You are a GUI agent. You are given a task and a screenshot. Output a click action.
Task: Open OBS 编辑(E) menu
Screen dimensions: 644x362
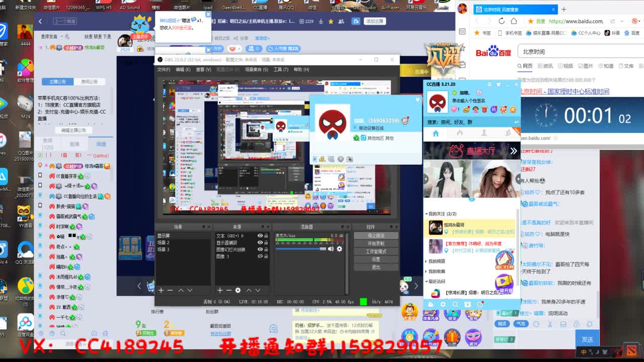coord(183,69)
